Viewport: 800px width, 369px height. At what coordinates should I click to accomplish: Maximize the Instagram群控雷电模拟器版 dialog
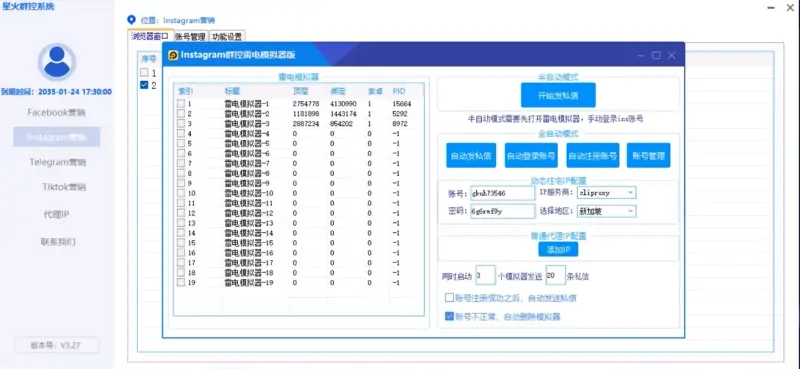pos(656,55)
